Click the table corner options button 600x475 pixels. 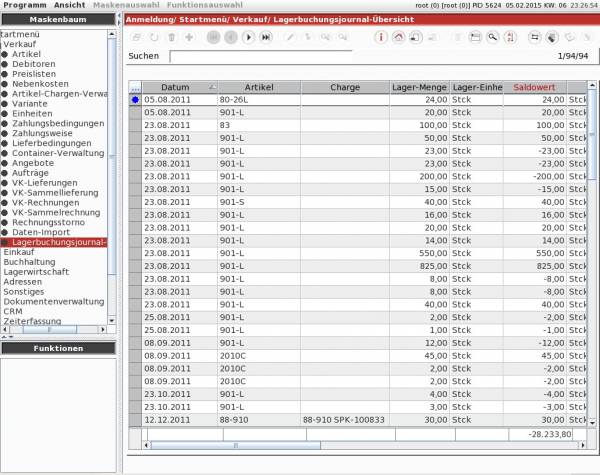(135, 87)
